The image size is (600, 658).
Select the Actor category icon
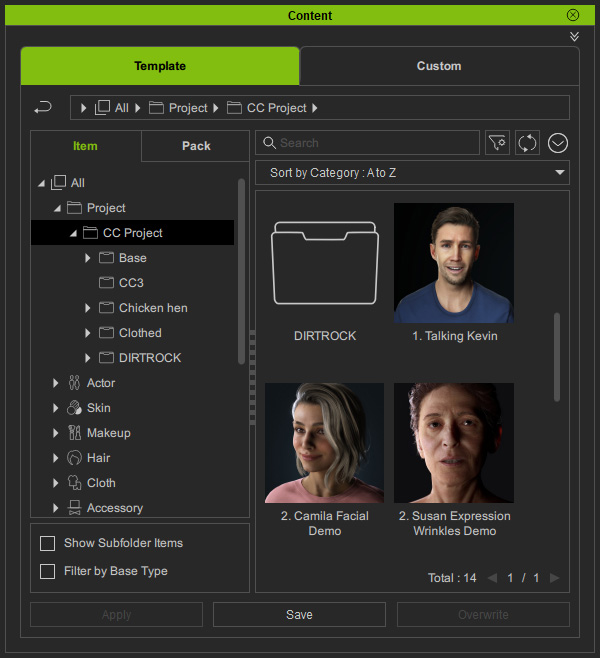(74, 383)
